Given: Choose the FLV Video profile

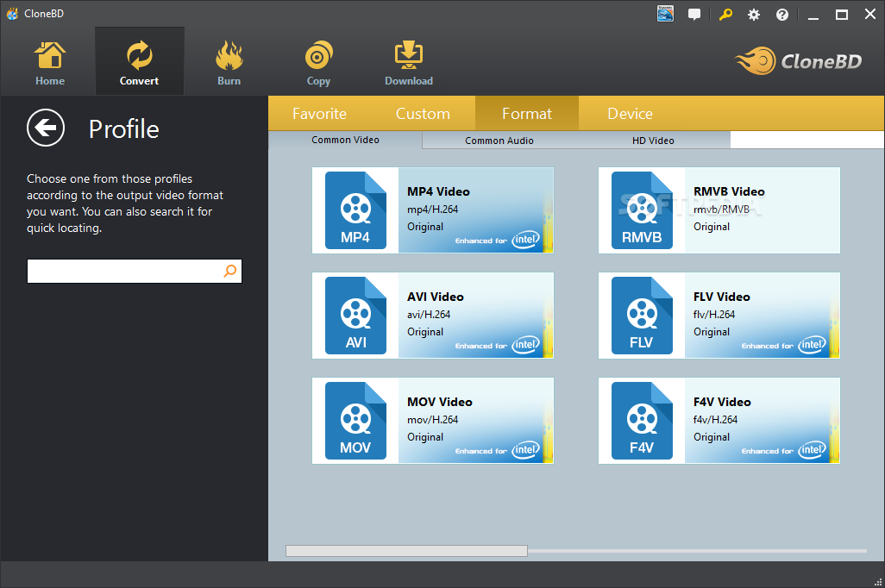Looking at the screenshot, I should [x=719, y=316].
